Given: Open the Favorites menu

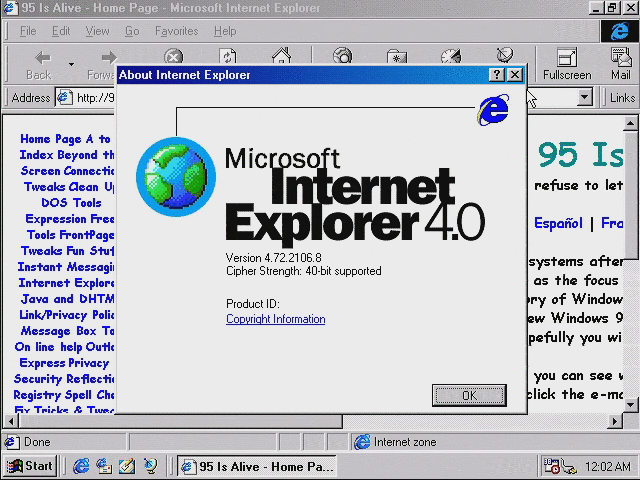Looking at the screenshot, I should (x=176, y=31).
